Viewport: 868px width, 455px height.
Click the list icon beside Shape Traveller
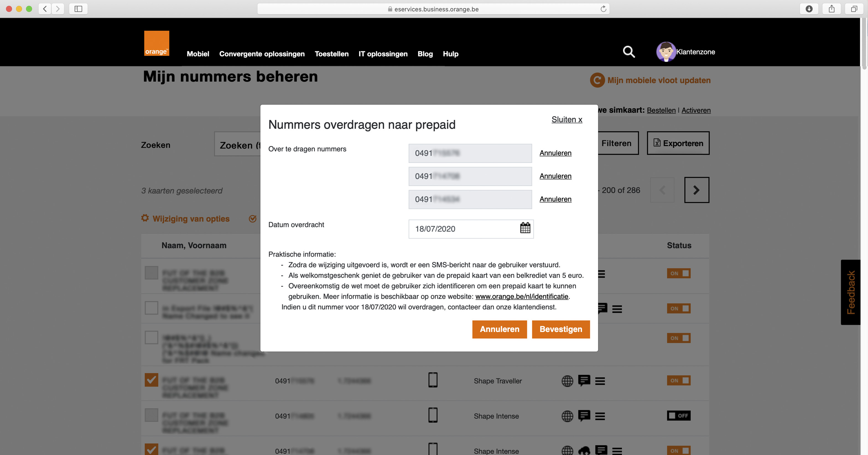point(601,381)
